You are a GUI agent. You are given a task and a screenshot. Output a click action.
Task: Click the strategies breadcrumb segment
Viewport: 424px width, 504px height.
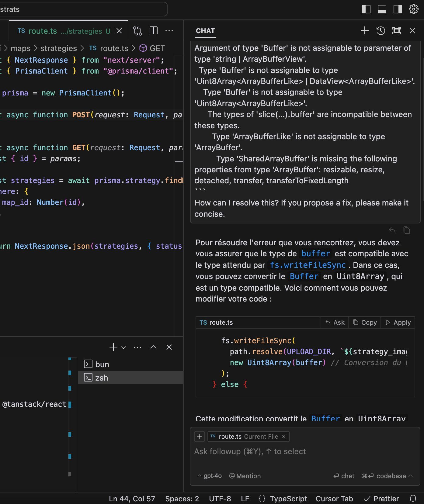click(59, 48)
